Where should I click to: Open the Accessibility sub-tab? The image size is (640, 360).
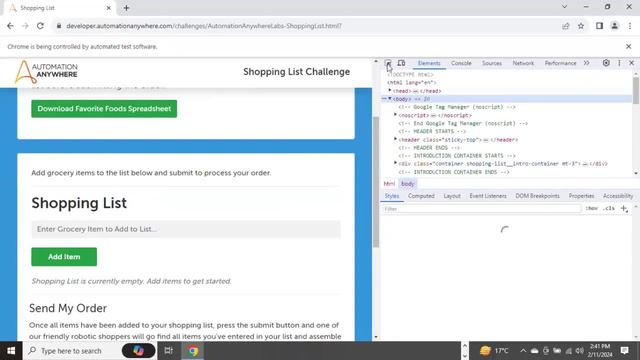click(x=618, y=196)
